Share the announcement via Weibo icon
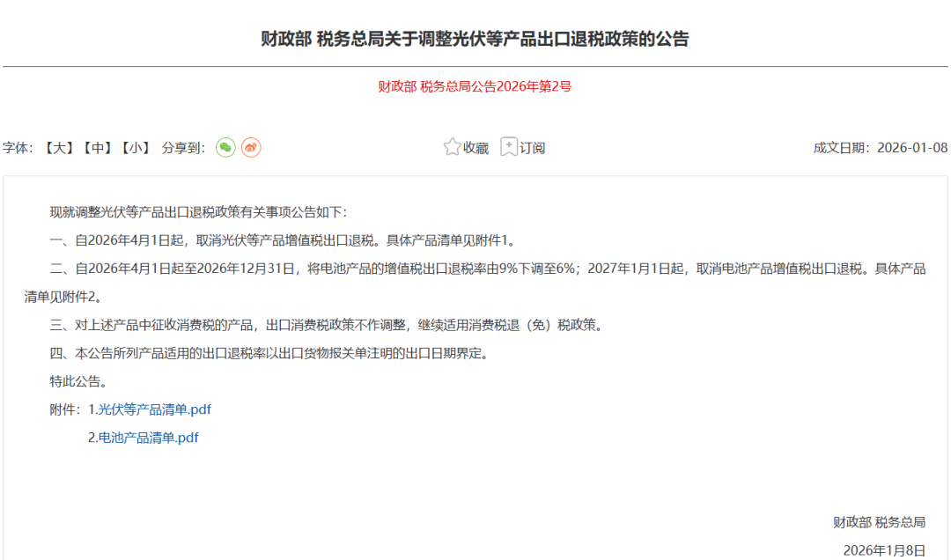Screen dimensions: 951x560 tap(251, 148)
